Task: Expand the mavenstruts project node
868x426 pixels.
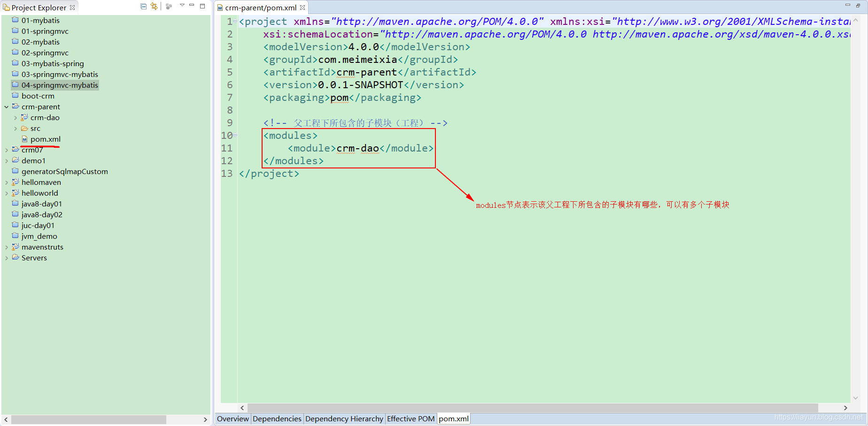Action: coord(7,247)
